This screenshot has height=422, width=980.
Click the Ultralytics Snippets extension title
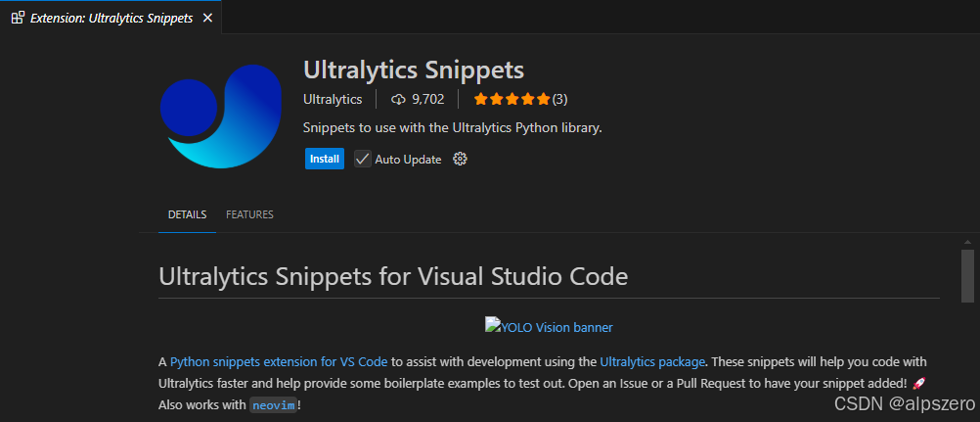[x=414, y=70]
